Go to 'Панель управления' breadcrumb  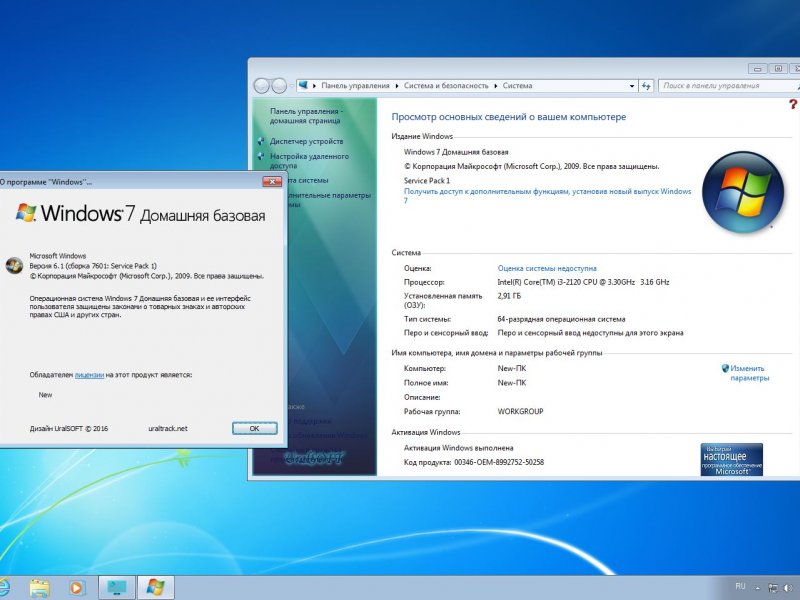[x=355, y=86]
